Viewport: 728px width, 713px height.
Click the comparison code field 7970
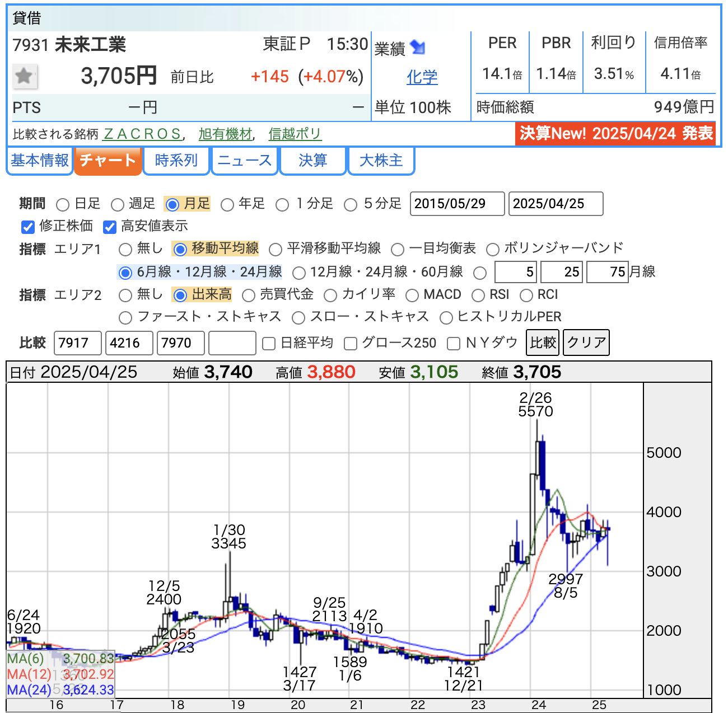[x=181, y=343]
